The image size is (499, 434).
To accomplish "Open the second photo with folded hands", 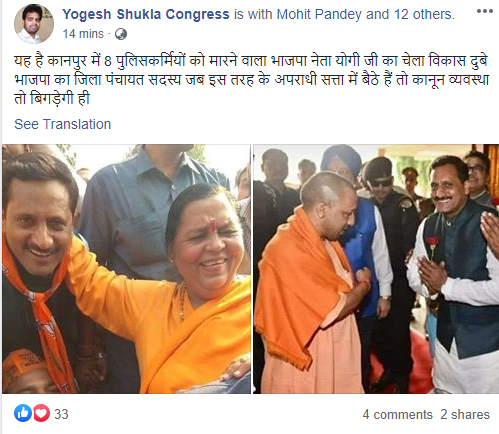I will [x=376, y=269].
